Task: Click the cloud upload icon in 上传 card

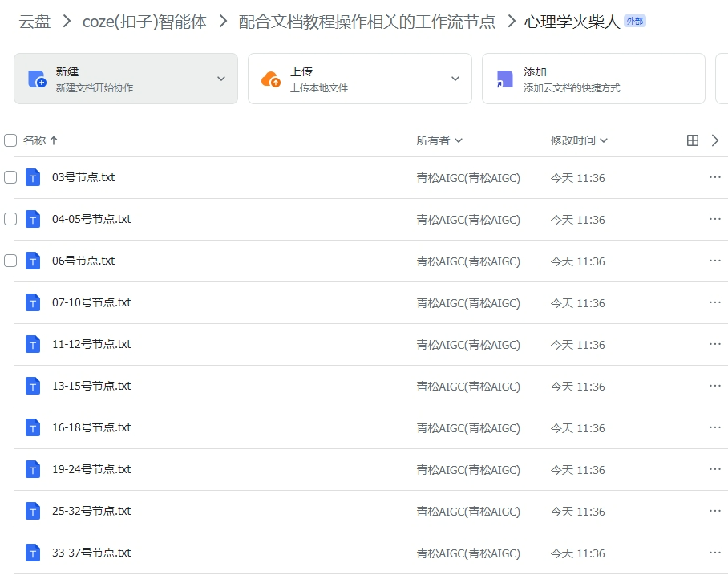Action: click(x=269, y=78)
